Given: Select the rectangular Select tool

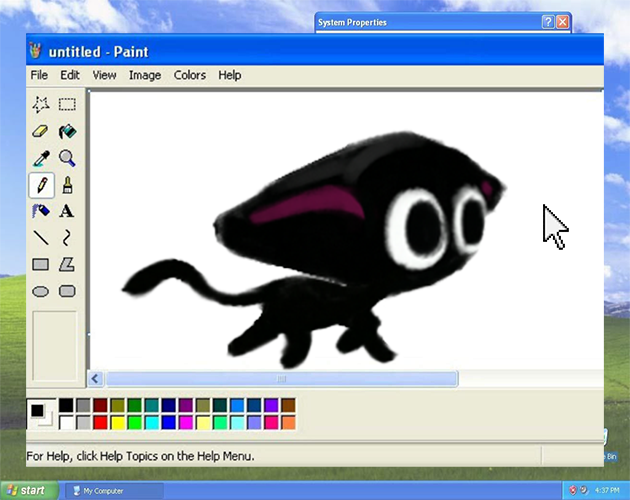Looking at the screenshot, I should tap(67, 105).
